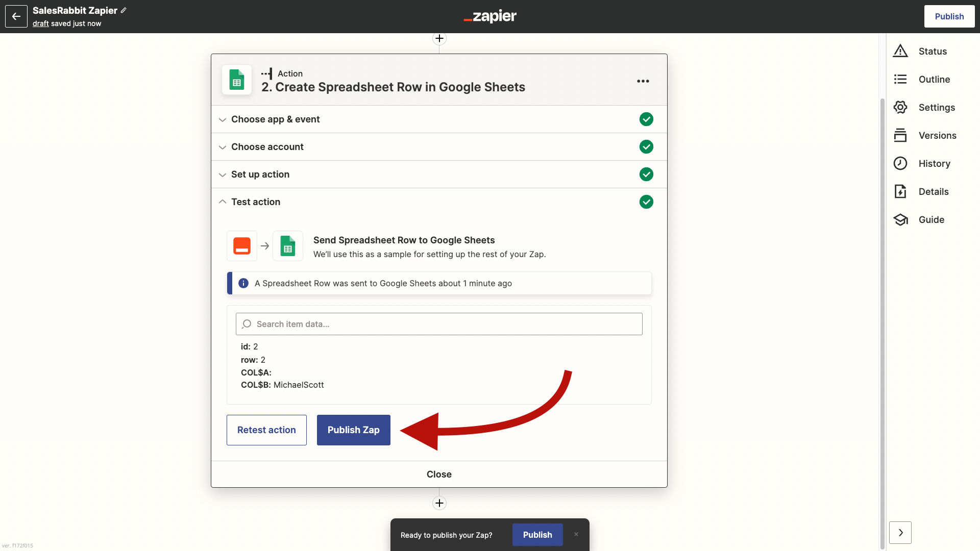Open the Details file icon
Viewport: 980px width, 551px height.
[x=900, y=191]
